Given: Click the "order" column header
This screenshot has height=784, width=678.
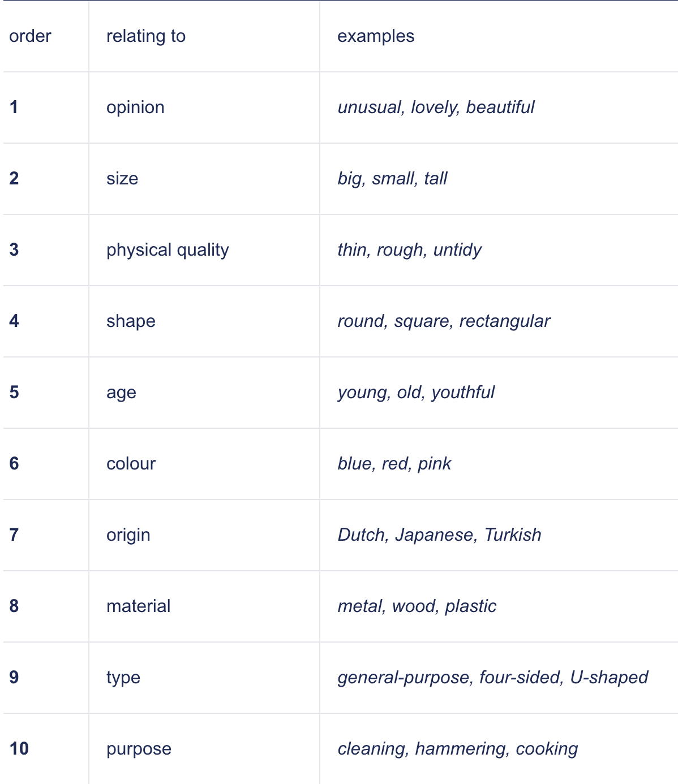Looking at the screenshot, I should coord(30,36).
